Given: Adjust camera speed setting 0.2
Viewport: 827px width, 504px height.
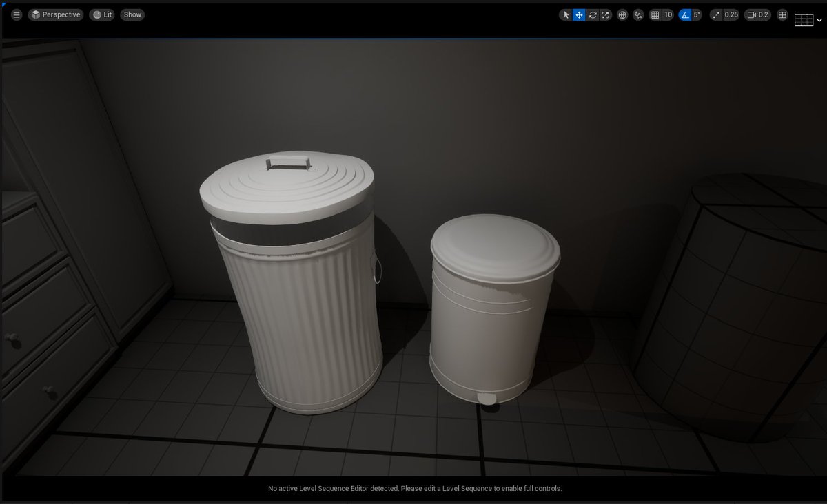Looking at the screenshot, I should click(758, 14).
